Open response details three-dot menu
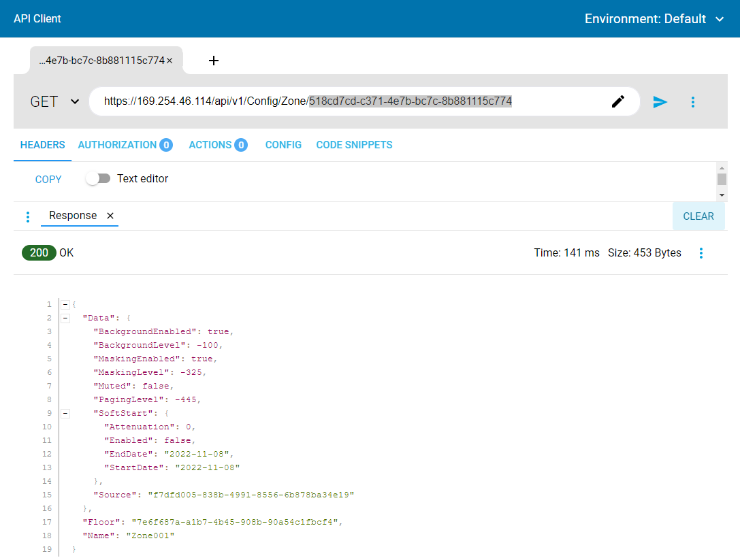Screen dimensions: 740x560 pyautogui.click(x=701, y=253)
